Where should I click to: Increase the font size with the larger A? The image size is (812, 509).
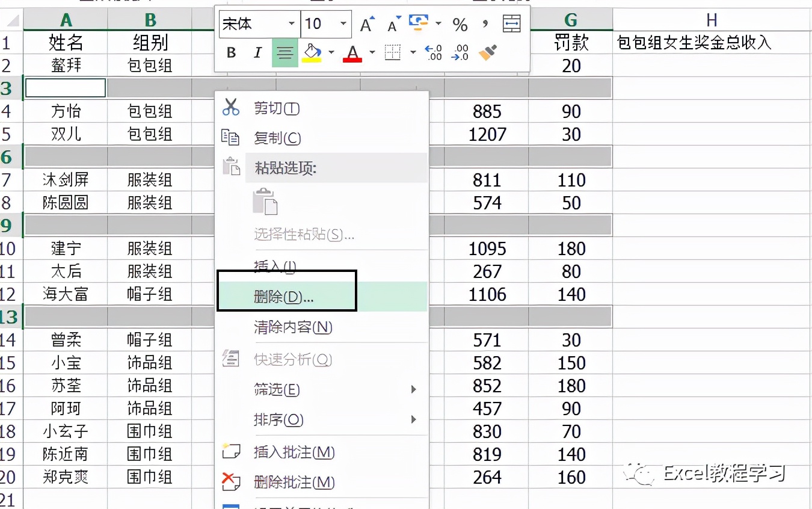(367, 25)
